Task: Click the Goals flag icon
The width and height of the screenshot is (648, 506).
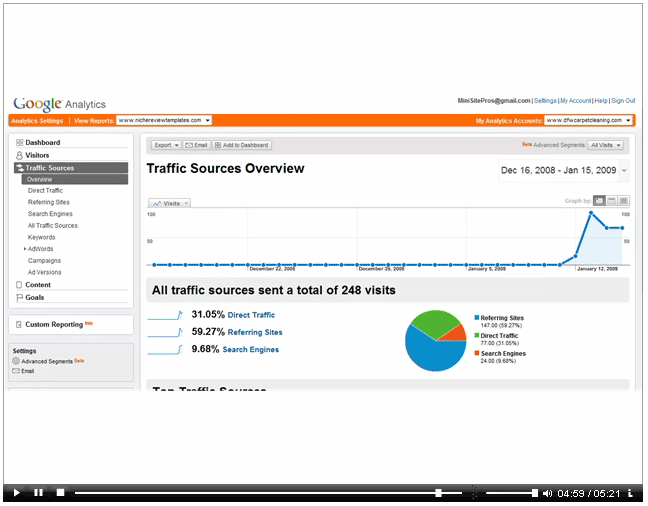Action: tap(19, 298)
